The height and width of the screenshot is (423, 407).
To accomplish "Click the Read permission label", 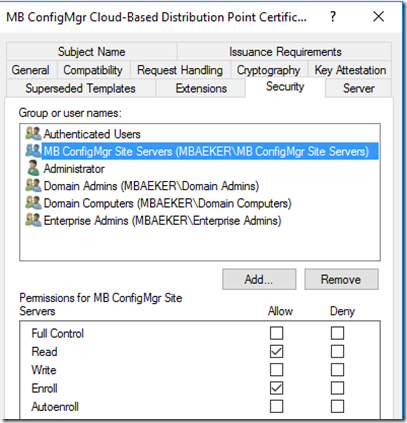I will (x=44, y=352).
